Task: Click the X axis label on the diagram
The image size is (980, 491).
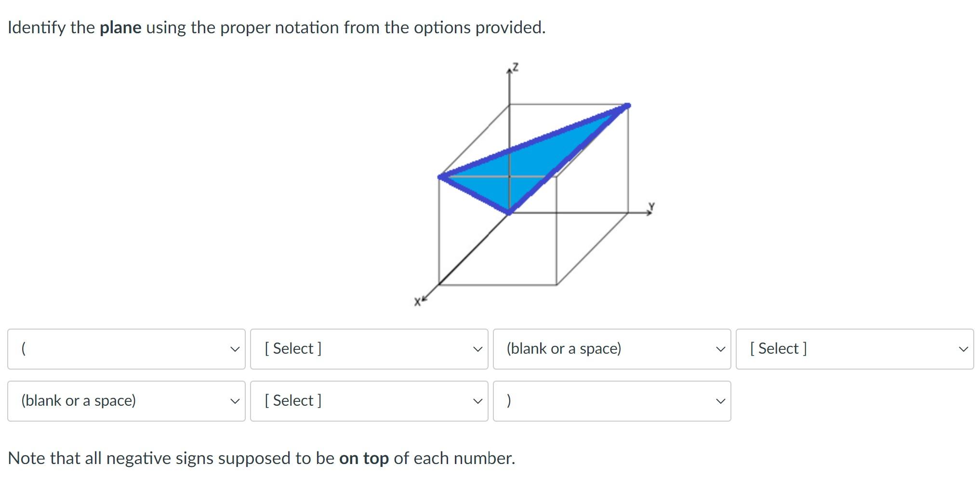Action: [417, 301]
